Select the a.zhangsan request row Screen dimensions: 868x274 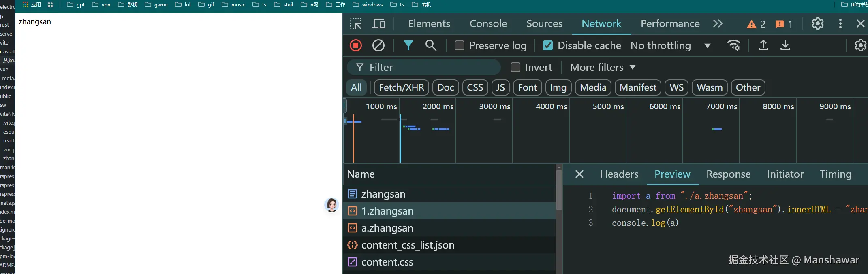449,228
